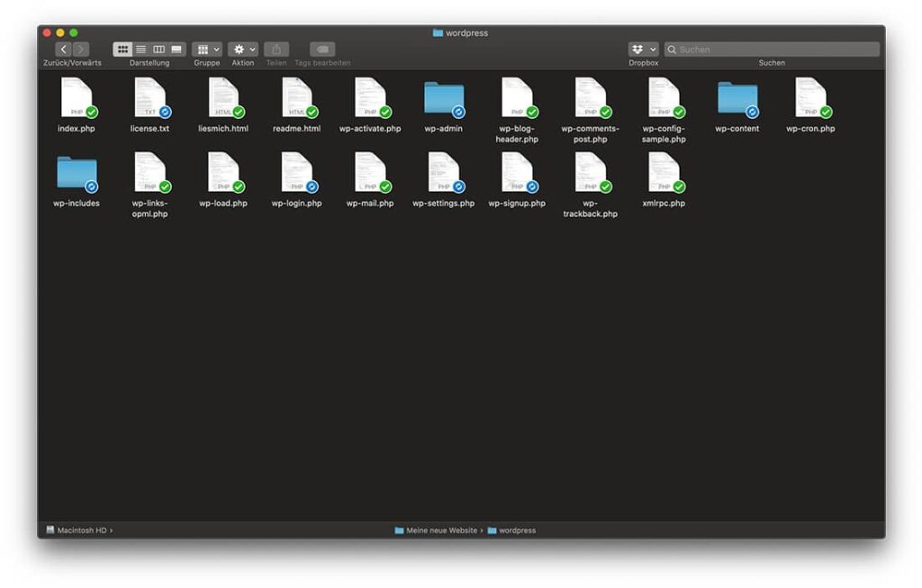Open the wp-admin folder
Image resolution: width=922 pixels, height=588 pixels.
point(444,99)
